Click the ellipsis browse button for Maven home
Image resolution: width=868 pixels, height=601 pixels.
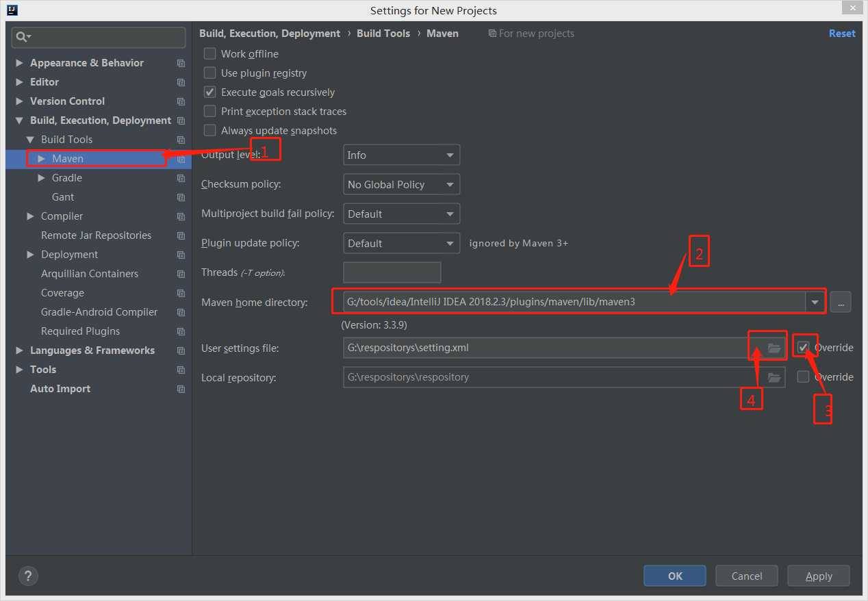[x=841, y=302]
